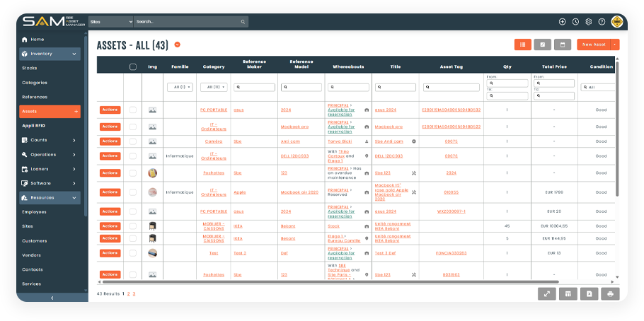Open settings gear in the header
Screen dimensions: 644x321
[x=588, y=22]
